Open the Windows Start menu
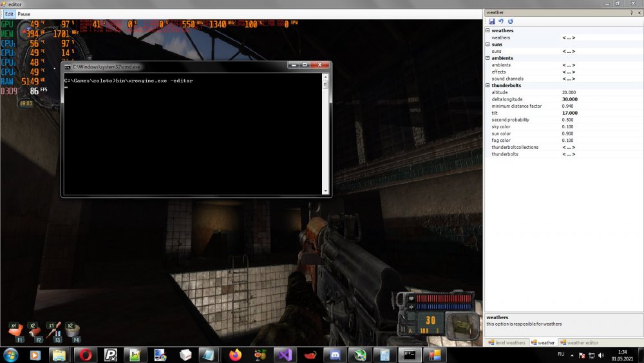 [x=11, y=355]
